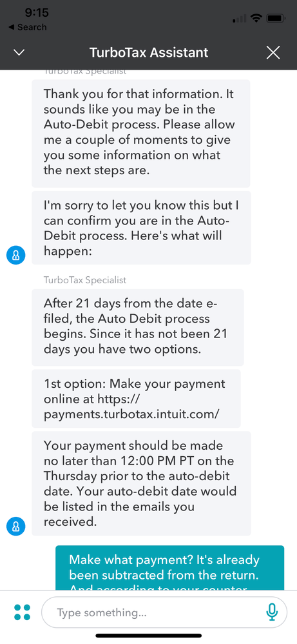Image resolution: width=297 pixels, height=644 pixels.
Task: Tap the 'After 21 days' message bubble
Action: point(138,327)
